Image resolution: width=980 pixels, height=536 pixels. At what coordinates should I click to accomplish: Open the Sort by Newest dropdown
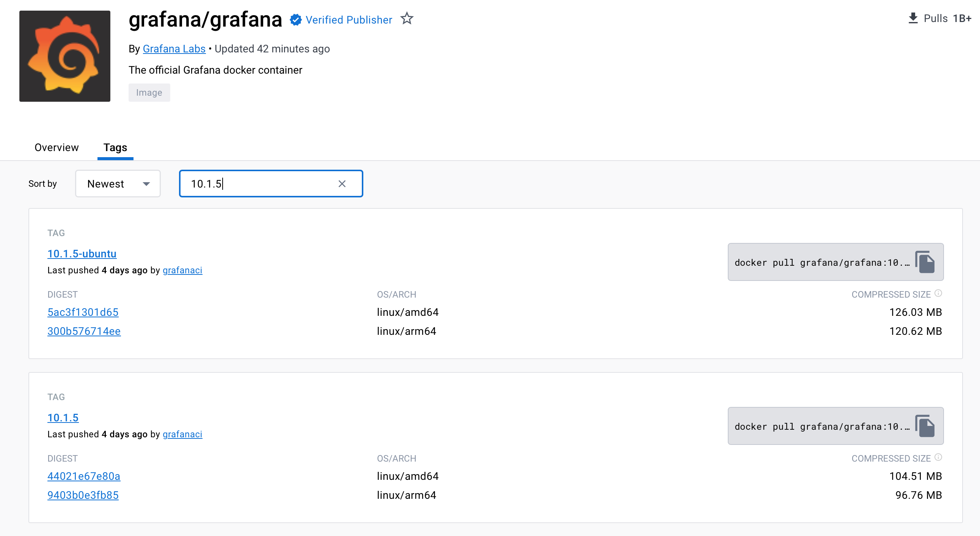(x=117, y=183)
